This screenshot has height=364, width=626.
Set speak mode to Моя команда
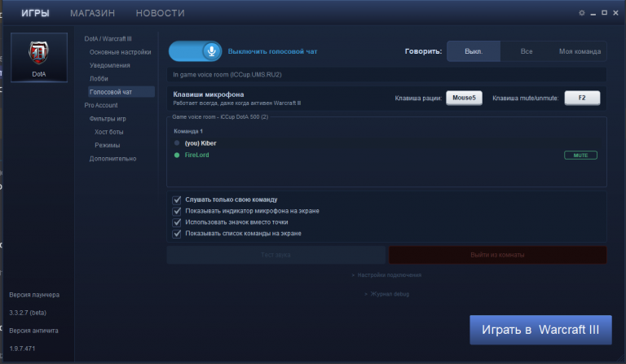click(x=580, y=51)
